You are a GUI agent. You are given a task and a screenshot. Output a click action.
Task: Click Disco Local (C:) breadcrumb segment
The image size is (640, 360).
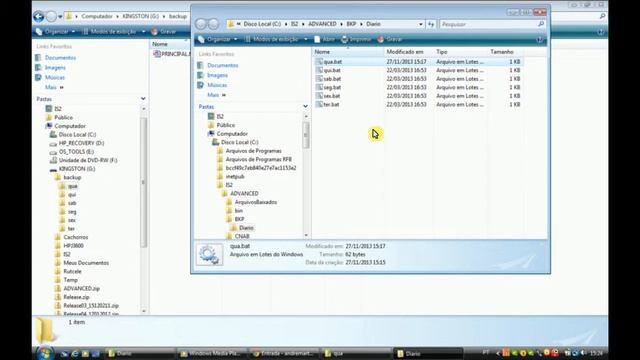(262, 24)
